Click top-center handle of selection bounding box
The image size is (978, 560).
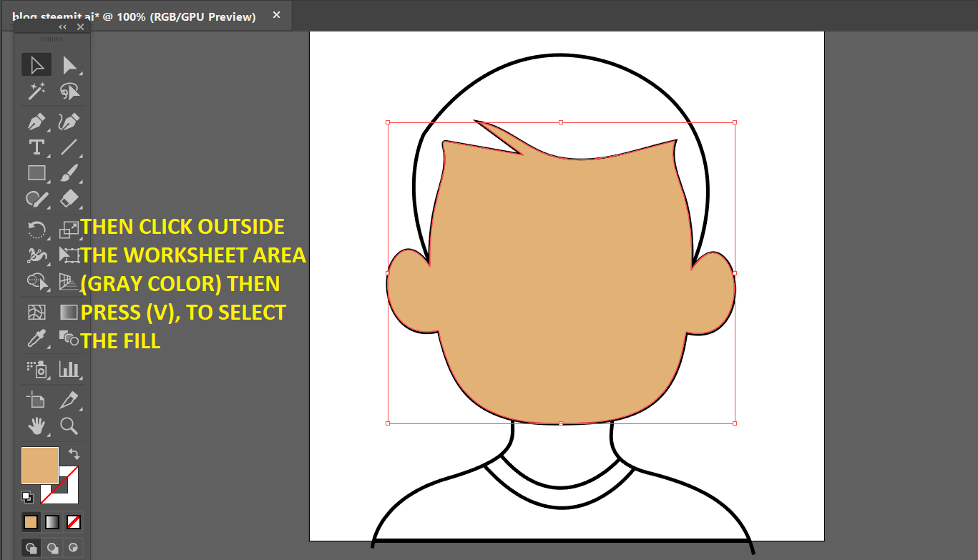(561, 122)
